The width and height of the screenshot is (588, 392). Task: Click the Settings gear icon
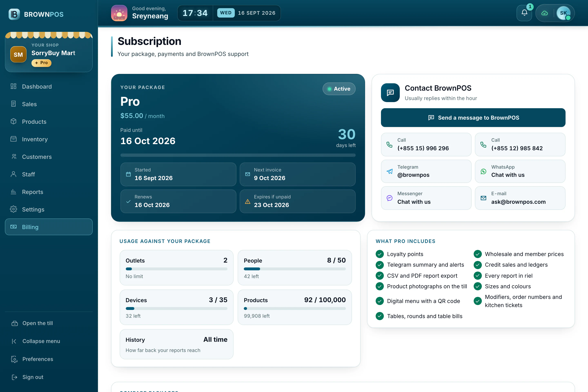point(13,209)
